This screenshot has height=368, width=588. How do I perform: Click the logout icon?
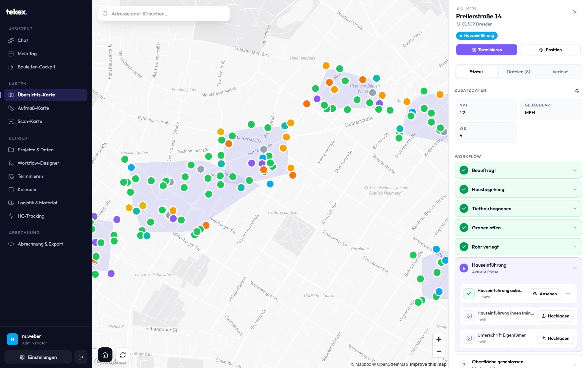[x=81, y=357]
